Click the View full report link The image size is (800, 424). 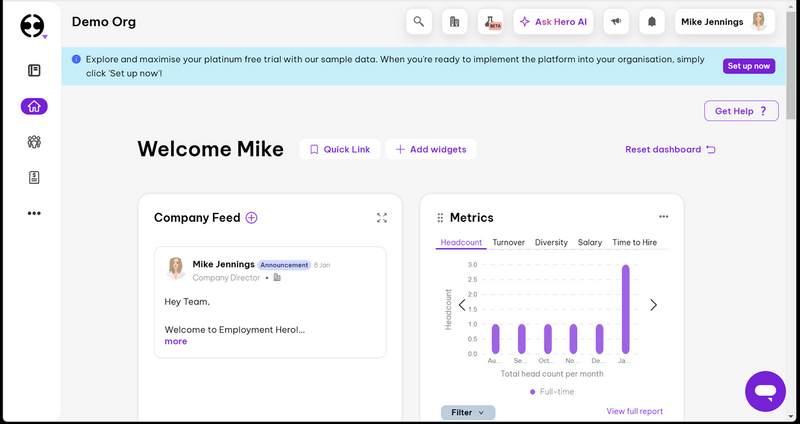click(x=635, y=411)
